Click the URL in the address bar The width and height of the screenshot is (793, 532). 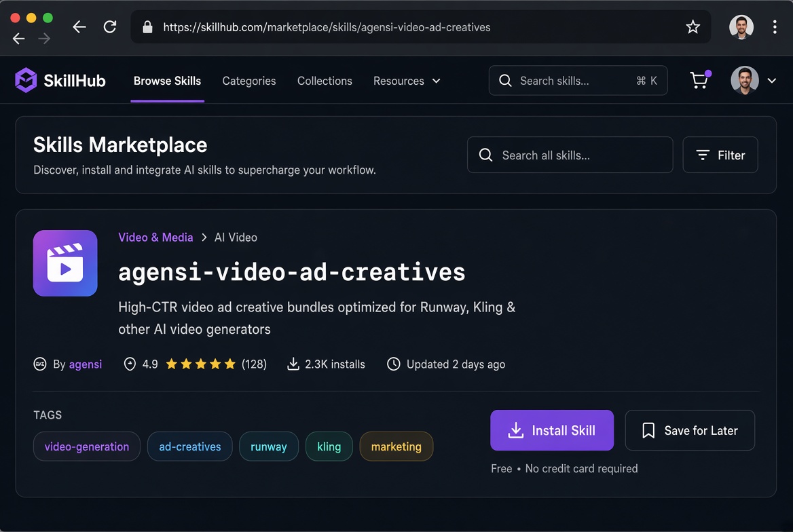(327, 27)
